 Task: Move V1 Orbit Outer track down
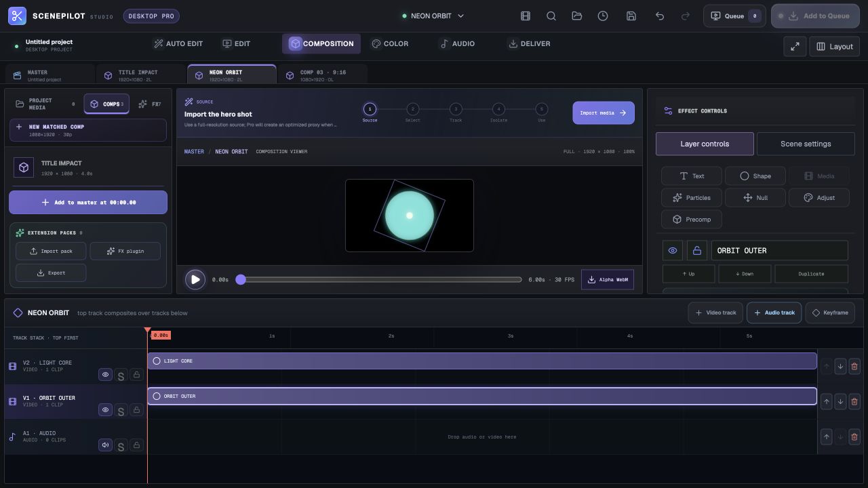coord(840,401)
